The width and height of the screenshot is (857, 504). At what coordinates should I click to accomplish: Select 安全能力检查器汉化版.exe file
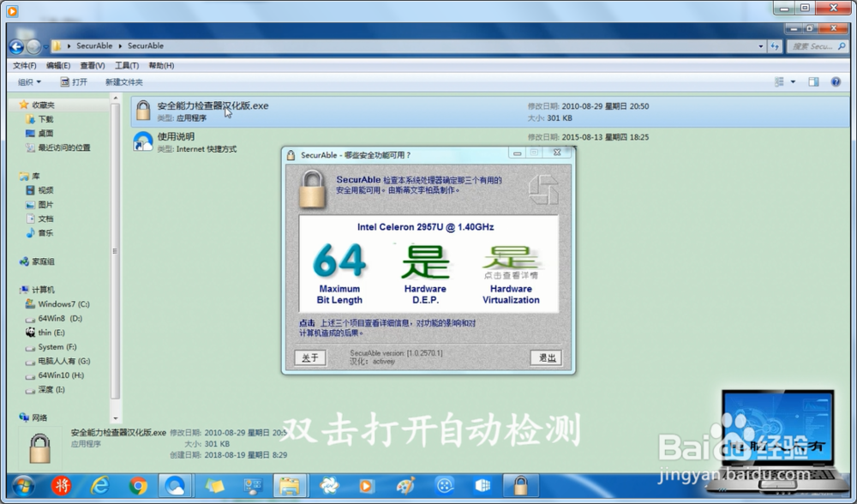coord(490,111)
